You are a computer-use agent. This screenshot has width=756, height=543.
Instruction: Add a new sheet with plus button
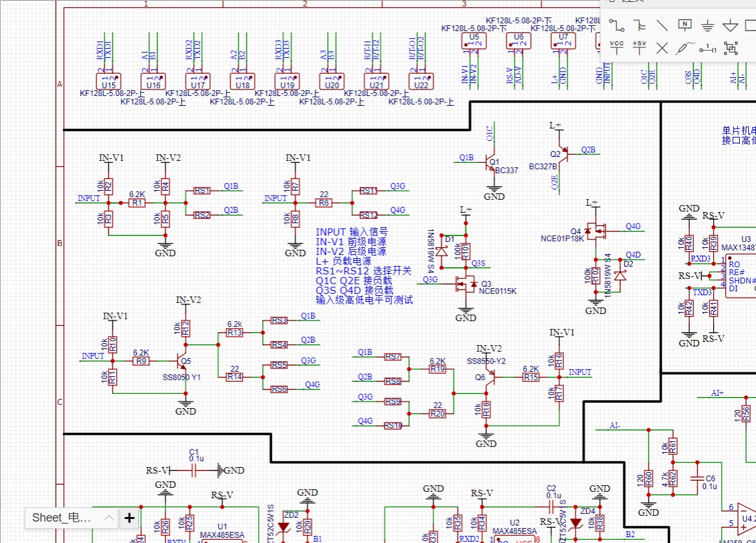pos(129,518)
